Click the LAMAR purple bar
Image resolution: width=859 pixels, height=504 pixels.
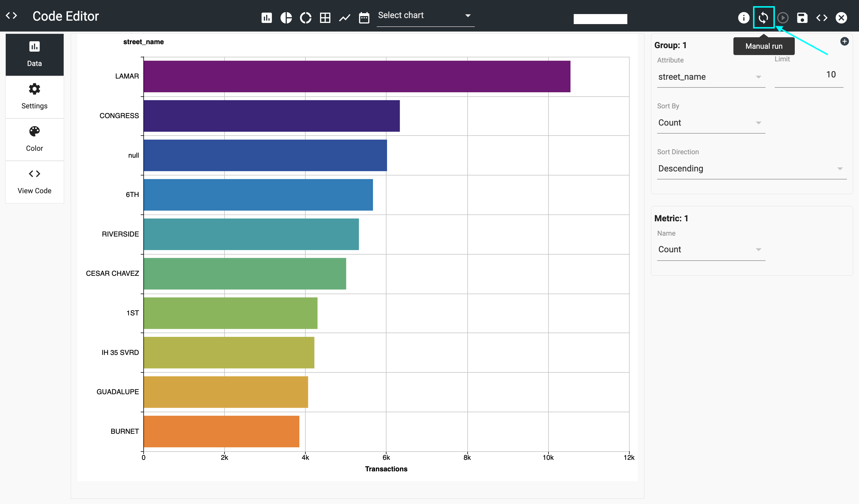[357, 76]
